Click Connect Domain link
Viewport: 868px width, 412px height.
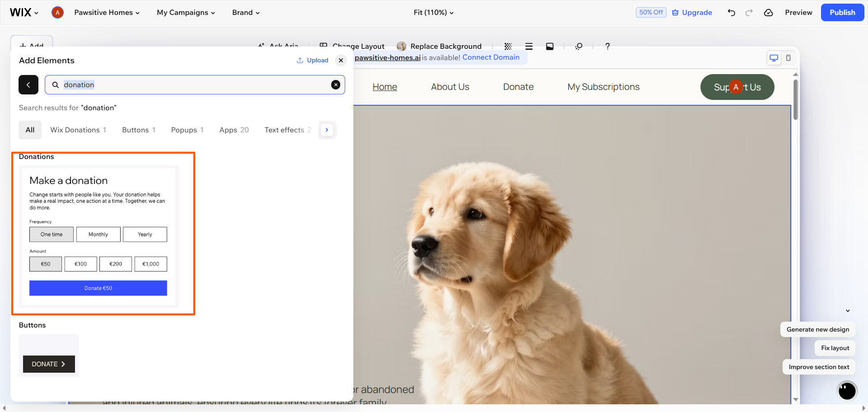[491, 57]
